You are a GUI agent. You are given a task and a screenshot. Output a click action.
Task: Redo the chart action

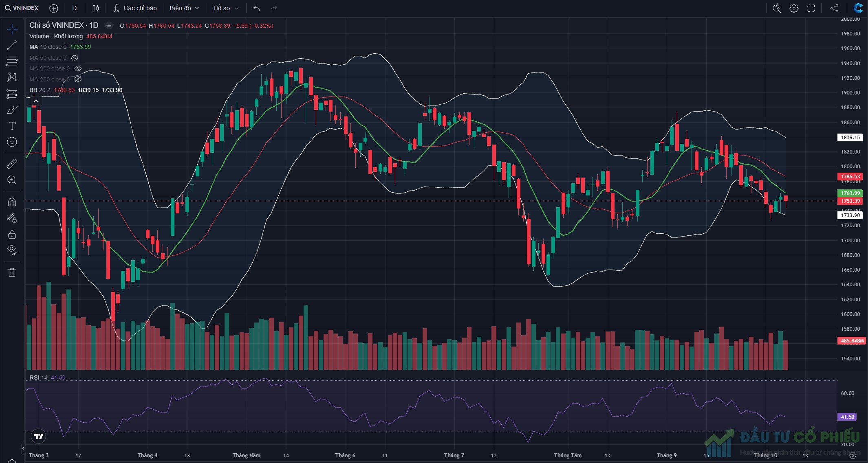coord(273,8)
